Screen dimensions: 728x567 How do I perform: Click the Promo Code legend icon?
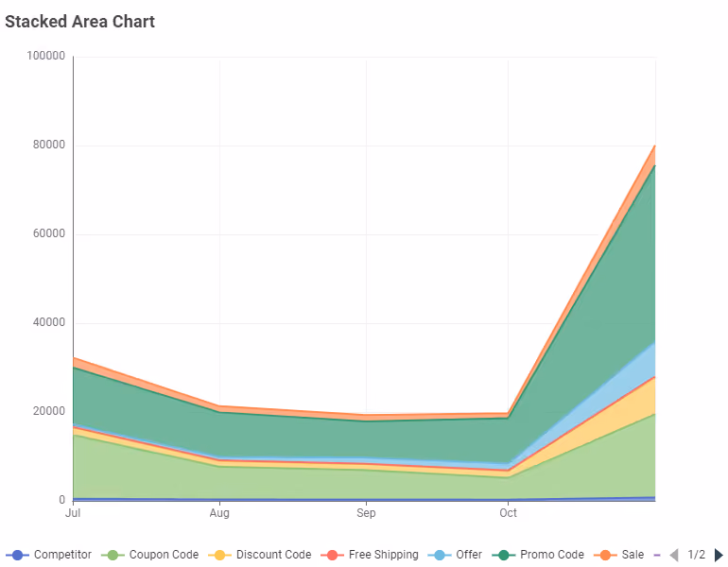(504, 555)
